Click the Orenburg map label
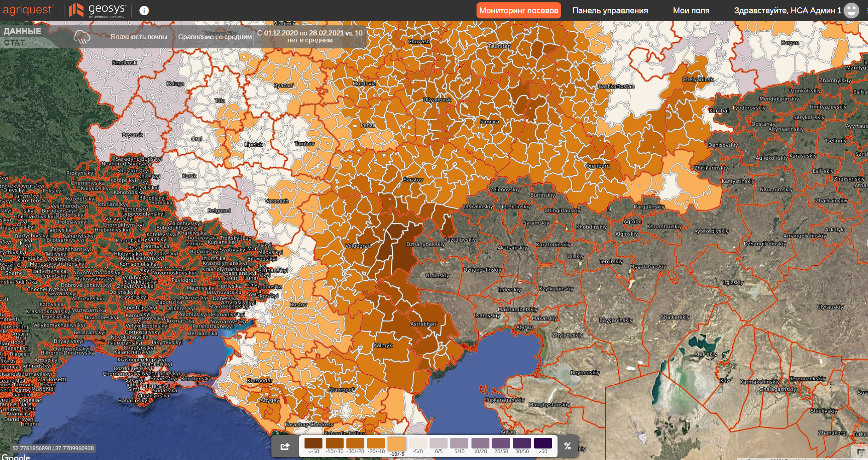The width and height of the screenshot is (868, 460). tap(598, 166)
